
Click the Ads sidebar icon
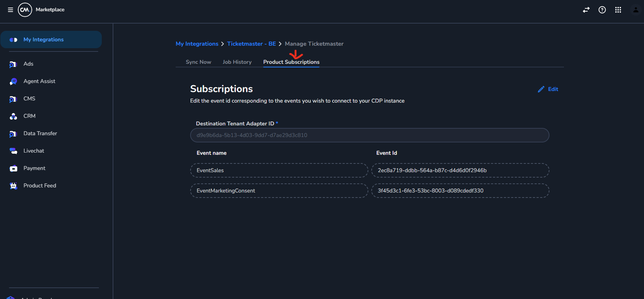point(13,64)
